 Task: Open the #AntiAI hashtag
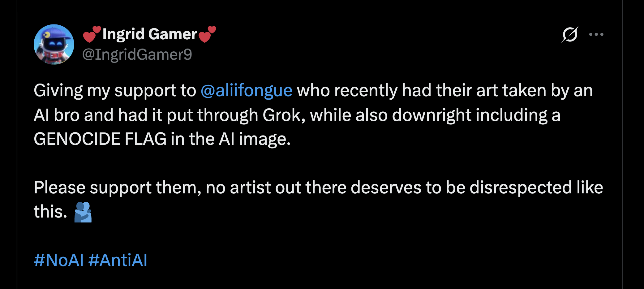(118, 260)
